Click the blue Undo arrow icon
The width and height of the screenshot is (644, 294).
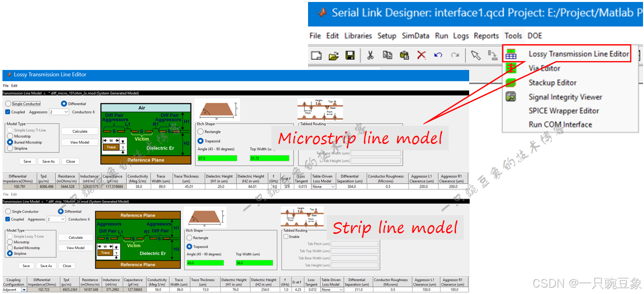pos(438,55)
